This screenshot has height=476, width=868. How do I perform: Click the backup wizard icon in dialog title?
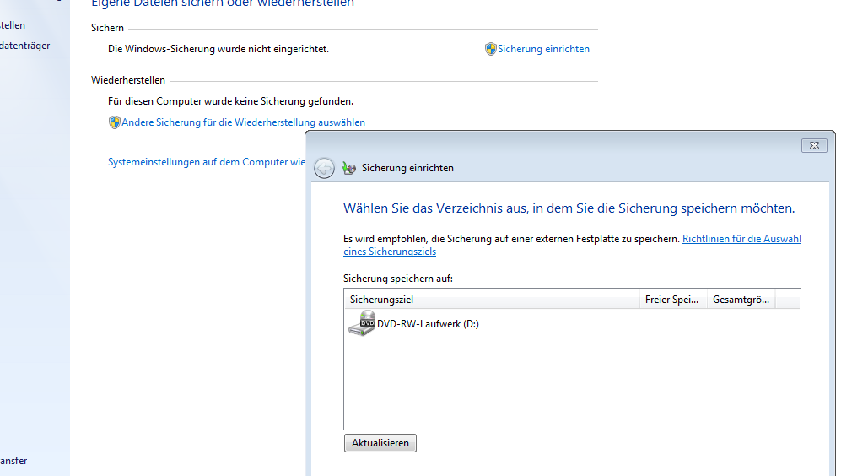[x=348, y=168]
